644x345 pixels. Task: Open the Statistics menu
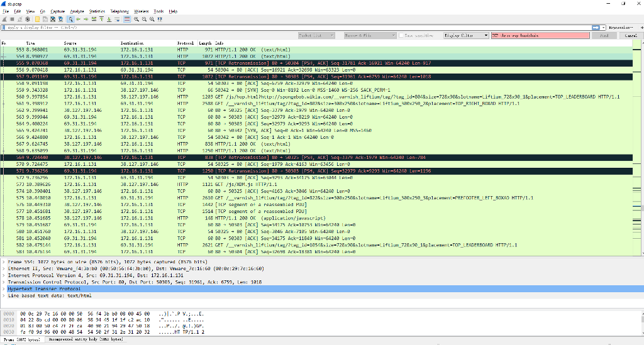[x=97, y=11]
